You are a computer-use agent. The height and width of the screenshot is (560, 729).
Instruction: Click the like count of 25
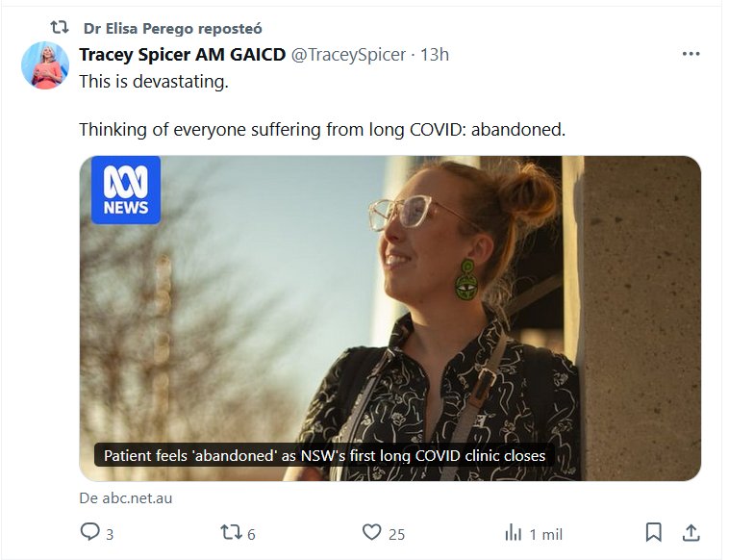tap(396, 534)
